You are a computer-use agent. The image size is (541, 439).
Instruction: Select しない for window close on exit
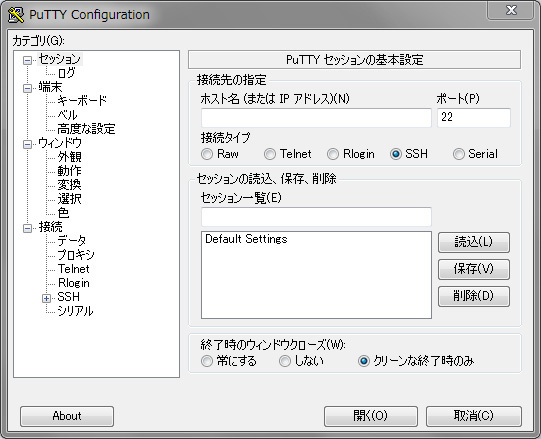pyautogui.click(x=285, y=361)
